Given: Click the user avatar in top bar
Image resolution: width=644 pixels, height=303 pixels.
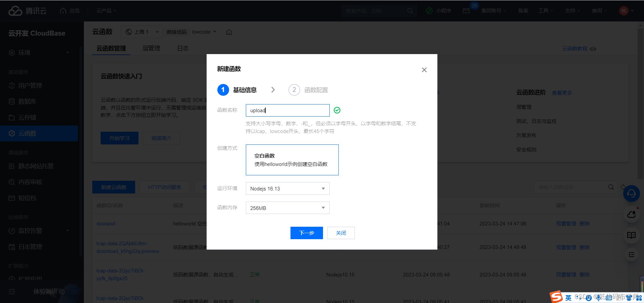Looking at the screenshot, I should (x=624, y=11).
